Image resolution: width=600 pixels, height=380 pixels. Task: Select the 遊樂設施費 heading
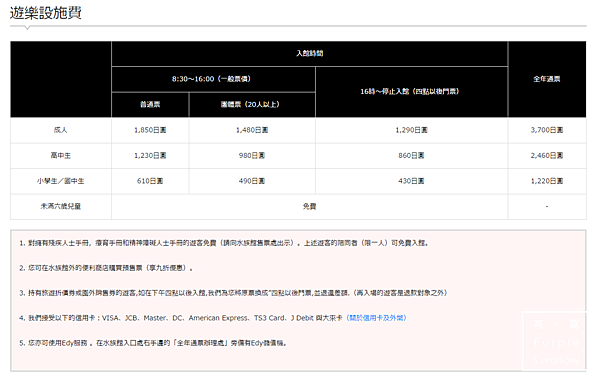[x=46, y=13]
